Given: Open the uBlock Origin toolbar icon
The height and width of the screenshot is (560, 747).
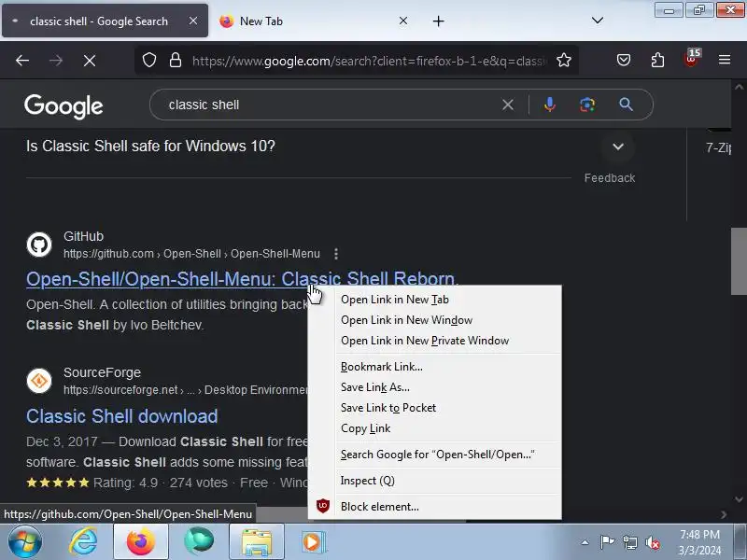Looking at the screenshot, I should 691,59.
